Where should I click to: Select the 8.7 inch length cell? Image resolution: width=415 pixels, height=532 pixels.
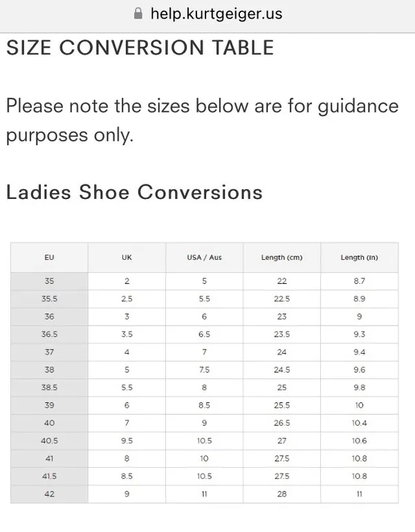pos(359,281)
